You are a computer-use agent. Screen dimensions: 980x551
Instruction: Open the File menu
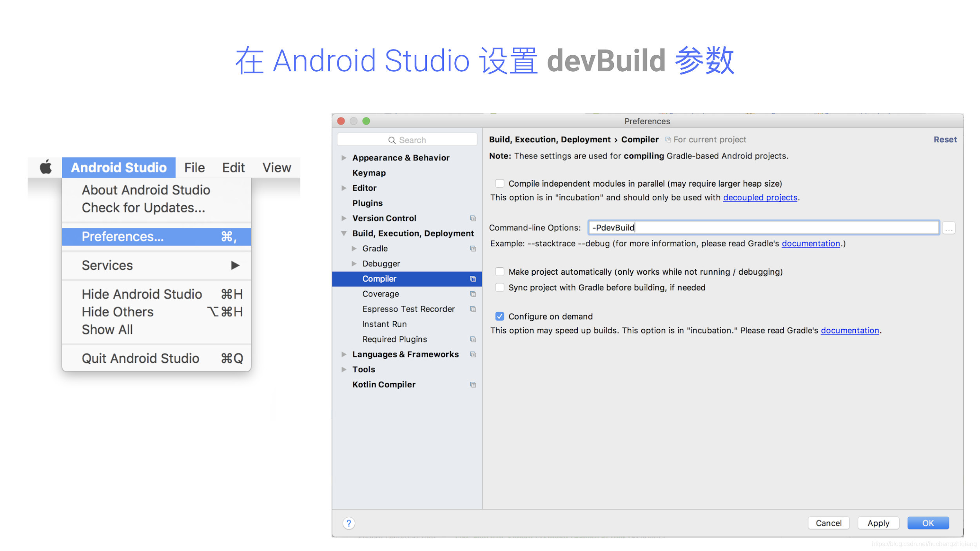coord(194,167)
